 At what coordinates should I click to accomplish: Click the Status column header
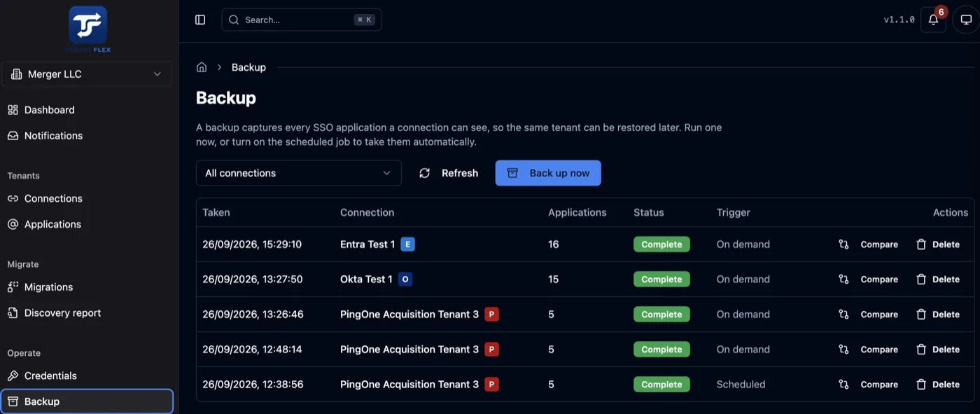pyautogui.click(x=649, y=212)
